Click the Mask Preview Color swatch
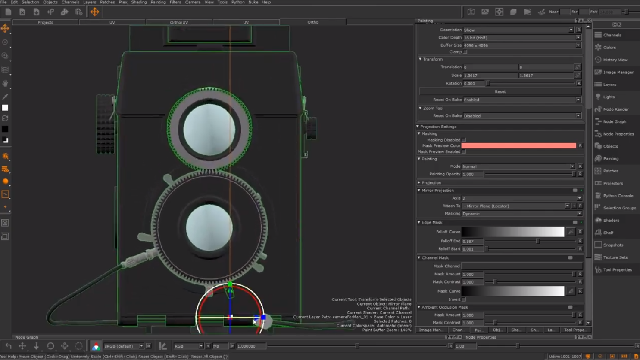Image resolution: width=640 pixels, height=360 pixels. pos(519,146)
